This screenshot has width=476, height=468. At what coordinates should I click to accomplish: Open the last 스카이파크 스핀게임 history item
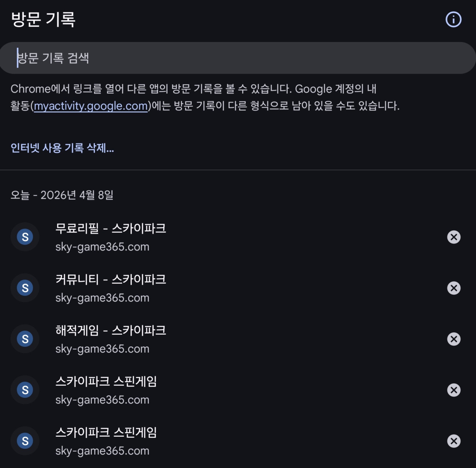106,432
